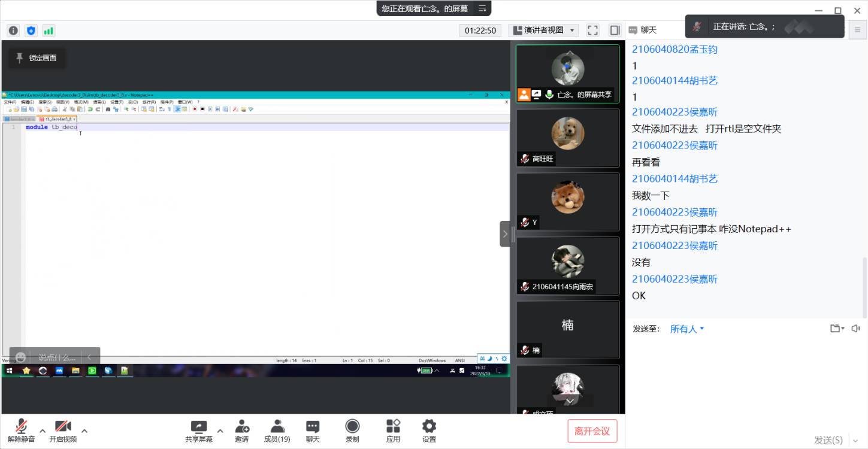This screenshot has height=449, width=868.
Task: Open the 邀请 invite icon
Action: tap(241, 430)
